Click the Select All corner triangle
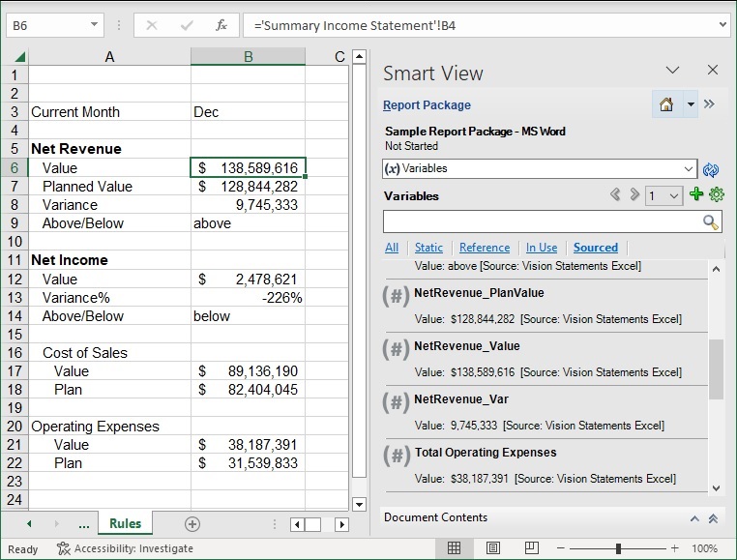The width and height of the screenshot is (737, 560). coord(19,57)
